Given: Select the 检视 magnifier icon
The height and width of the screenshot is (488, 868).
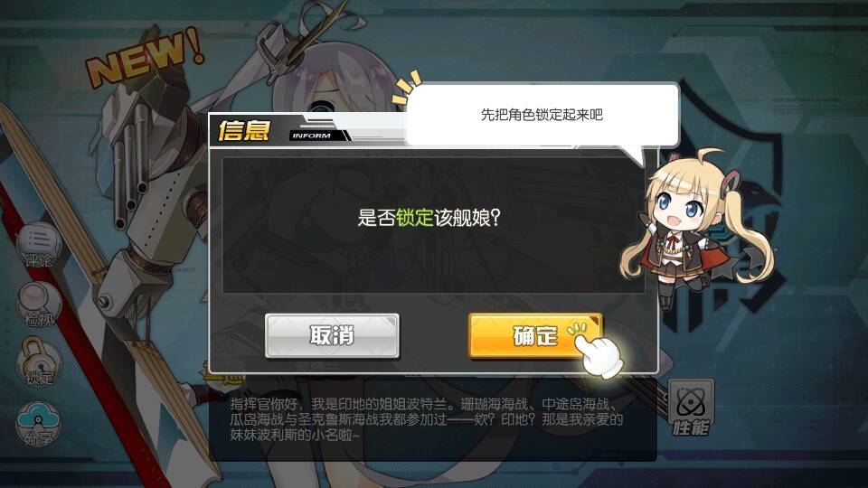Looking at the screenshot, I should 38,305.
